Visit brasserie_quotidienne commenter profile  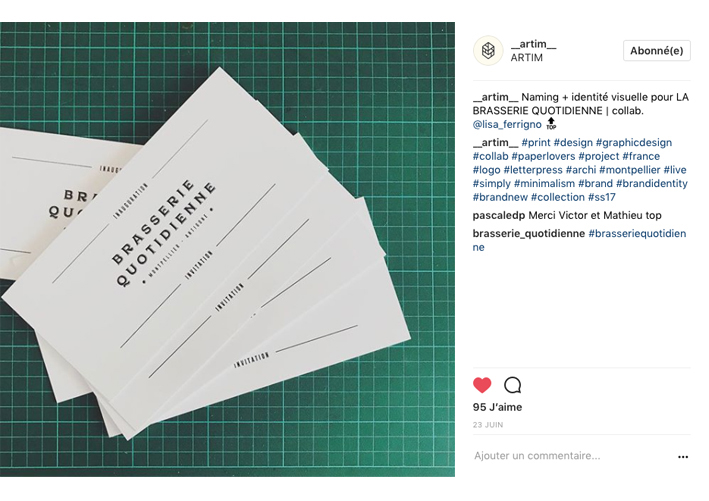point(529,234)
